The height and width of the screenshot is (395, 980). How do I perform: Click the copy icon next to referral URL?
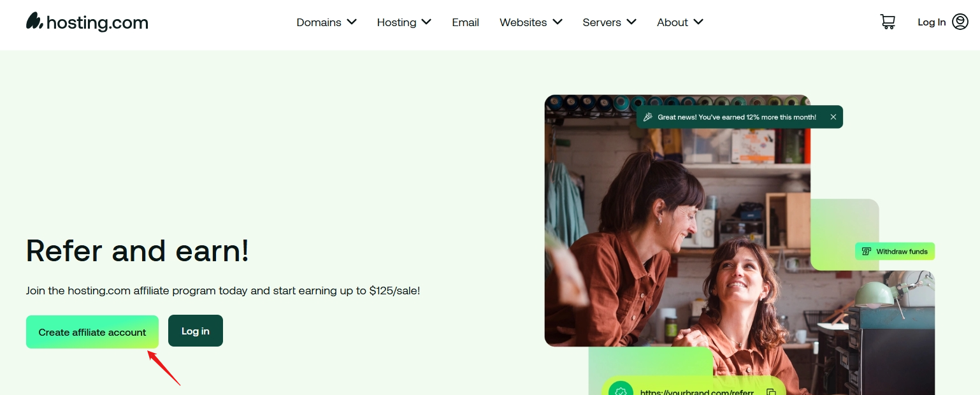(x=771, y=392)
